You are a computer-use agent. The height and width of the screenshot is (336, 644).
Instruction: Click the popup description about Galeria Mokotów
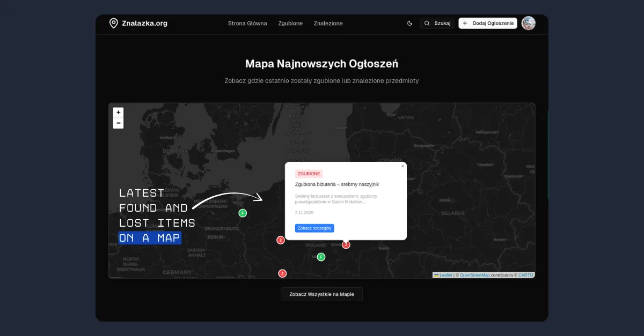(x=336, y=199)
